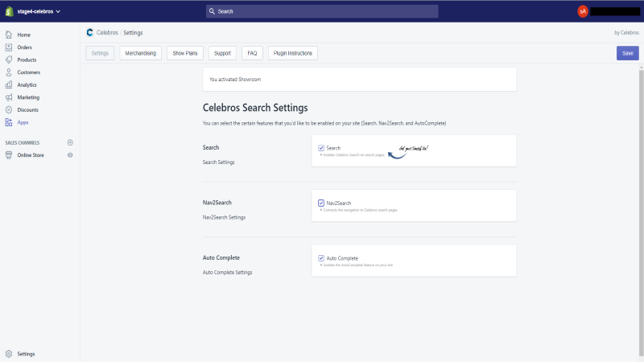Open Apps in the sidebar
The width and height of the screenshot is (644, 362).
click(23, 122)
